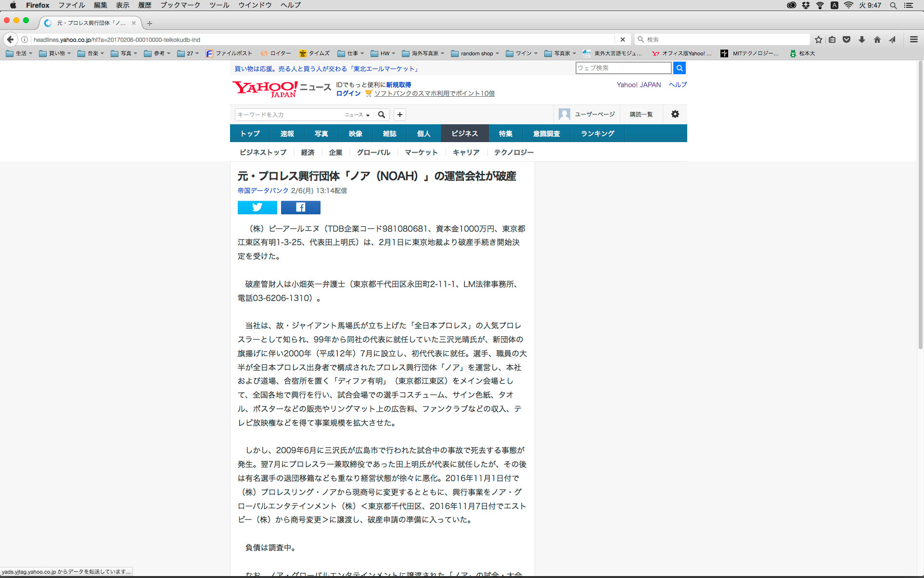Stop page loading in address bar
The image size is (924, 578).
point(622,39)
